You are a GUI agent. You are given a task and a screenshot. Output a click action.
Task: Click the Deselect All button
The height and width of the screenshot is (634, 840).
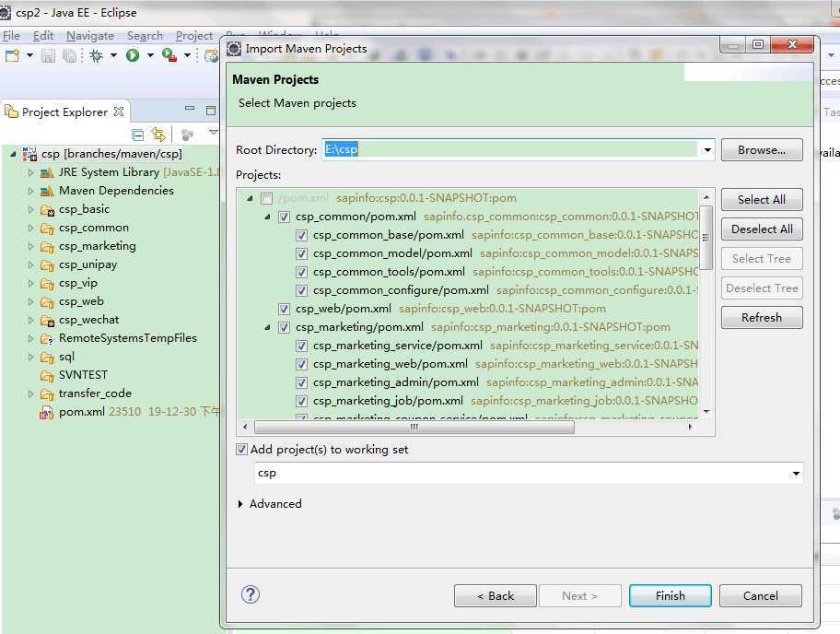coord(762,229)
